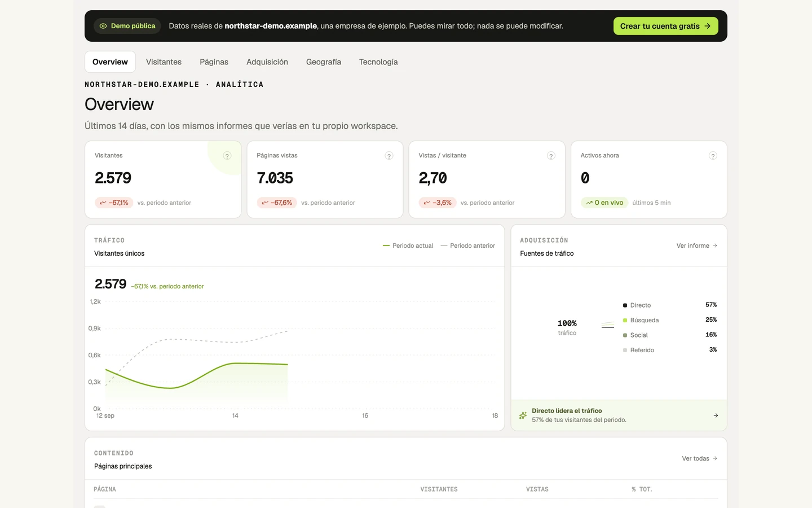Image resolution: width=812 pixels, height=508 pixels.
Task: Click the Social legend color swatch
Action: click(625, 335)
